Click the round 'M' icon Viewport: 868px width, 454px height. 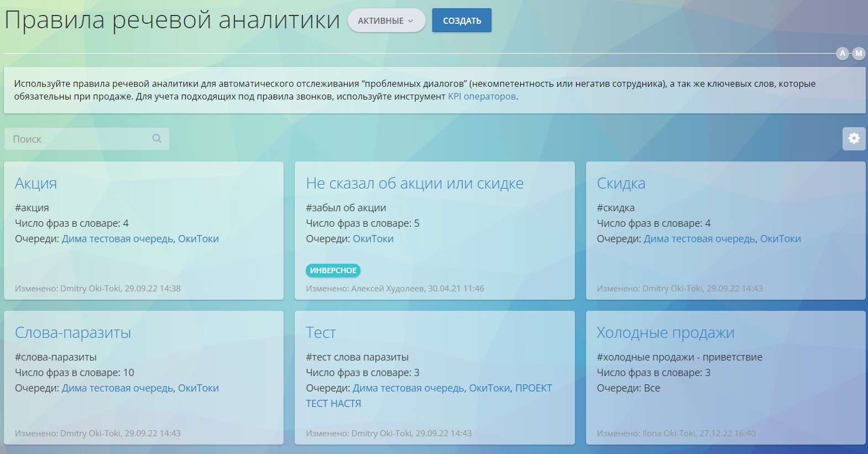point(859,53)
